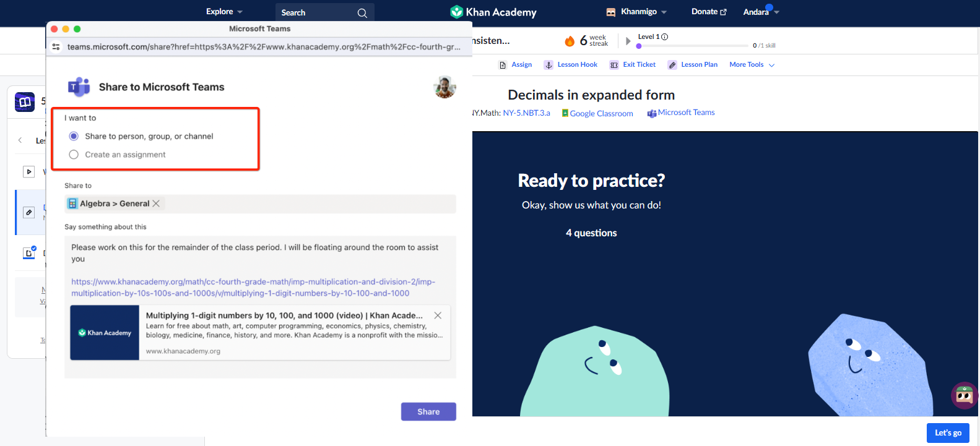Click the purple Share button
The width and height of the screenshot is (980, 446).
point(428,411)
